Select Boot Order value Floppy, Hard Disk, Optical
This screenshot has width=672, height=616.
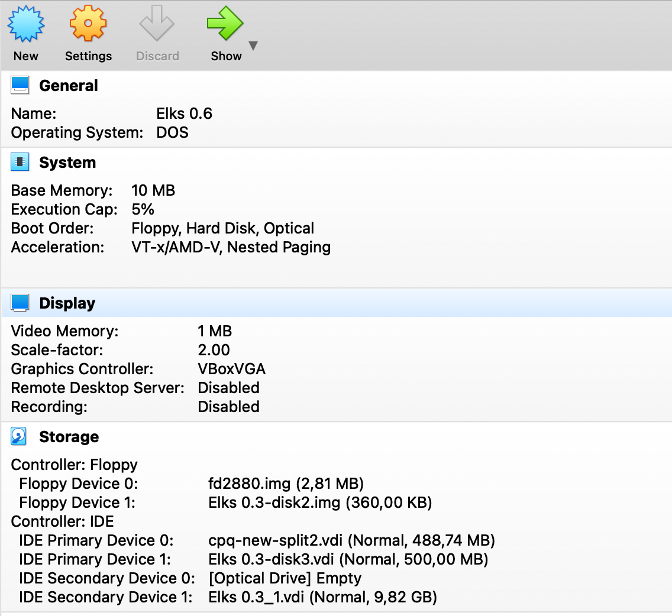[222, 228]
